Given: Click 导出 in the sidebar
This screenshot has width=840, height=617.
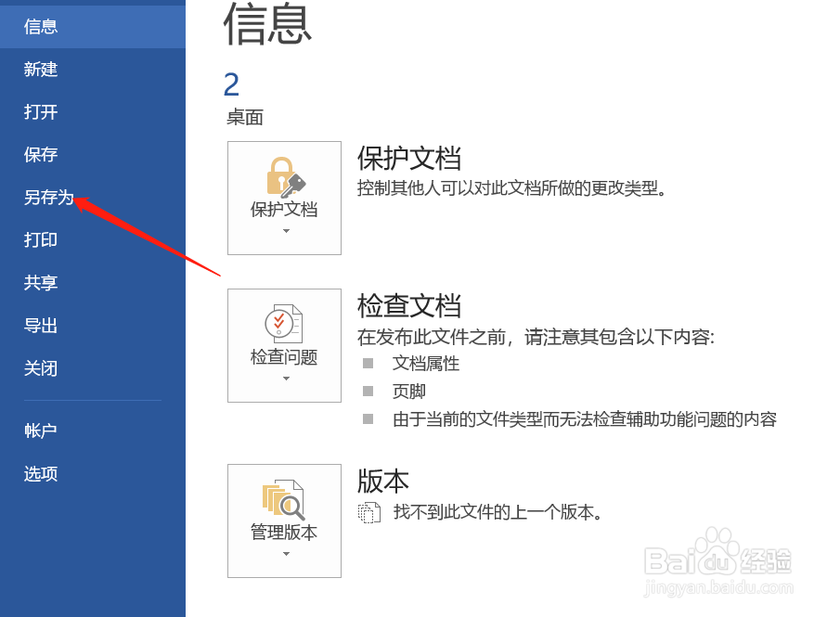Looking at the screenshot, I should pyautogui.click(x=40, y=326).
